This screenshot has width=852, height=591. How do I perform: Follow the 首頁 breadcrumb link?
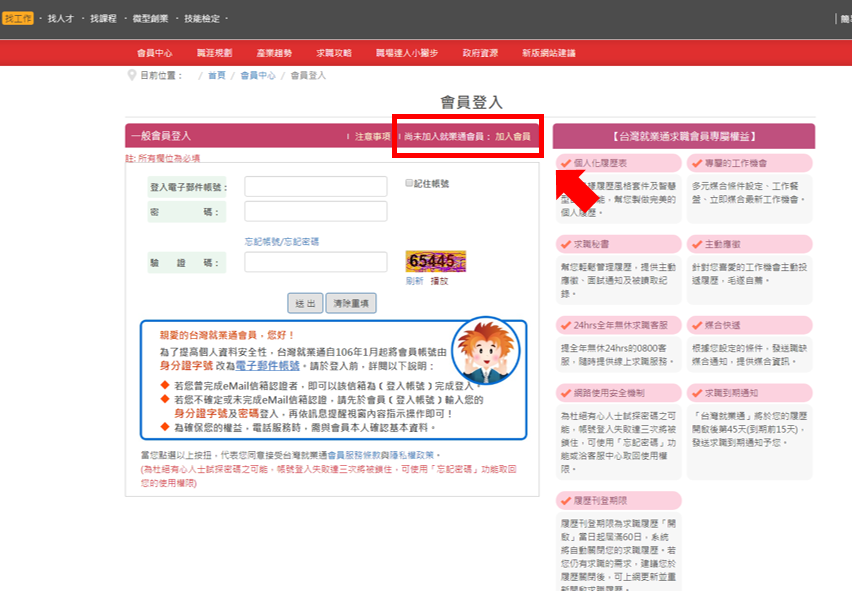[217, 76]
